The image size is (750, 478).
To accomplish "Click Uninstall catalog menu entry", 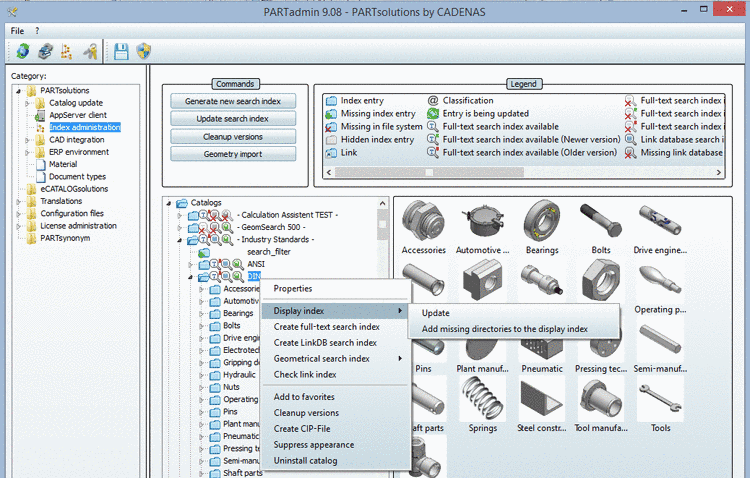I will click(305, 461).
